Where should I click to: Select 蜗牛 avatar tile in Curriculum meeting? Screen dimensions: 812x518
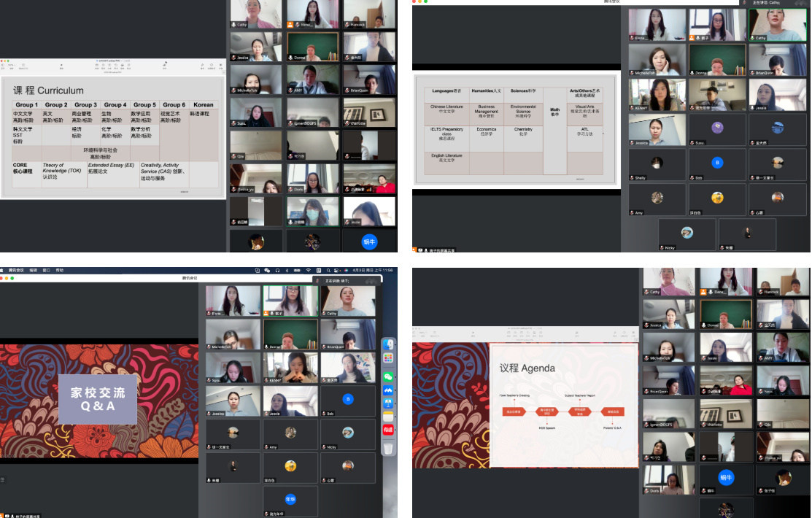369,241
